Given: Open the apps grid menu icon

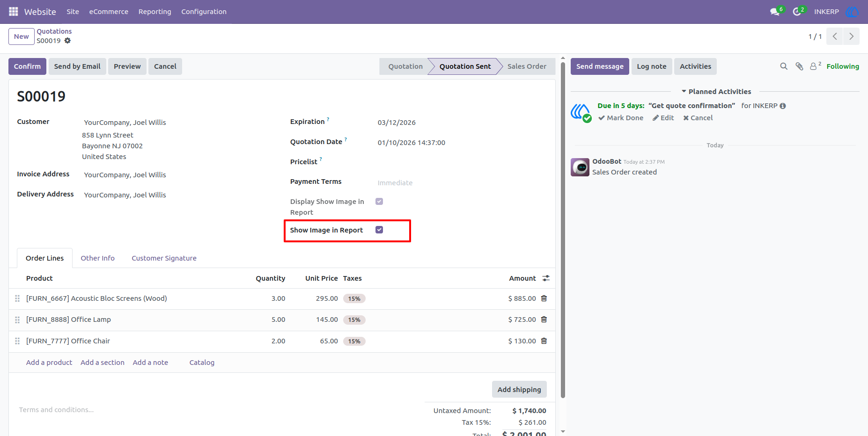Looking at the screenshot, I should pyautogui.click(x=14, y=11).
